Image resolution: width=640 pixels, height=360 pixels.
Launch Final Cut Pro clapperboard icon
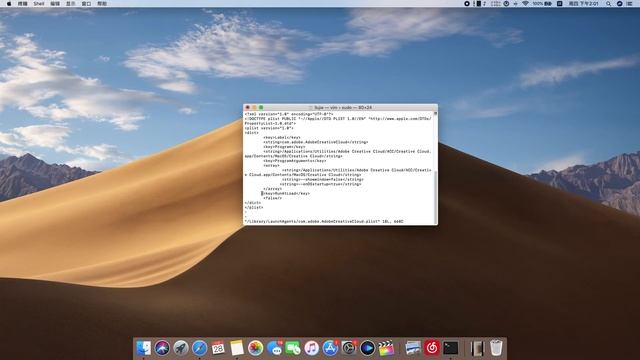pyautogui.click(x=386, y=348)
